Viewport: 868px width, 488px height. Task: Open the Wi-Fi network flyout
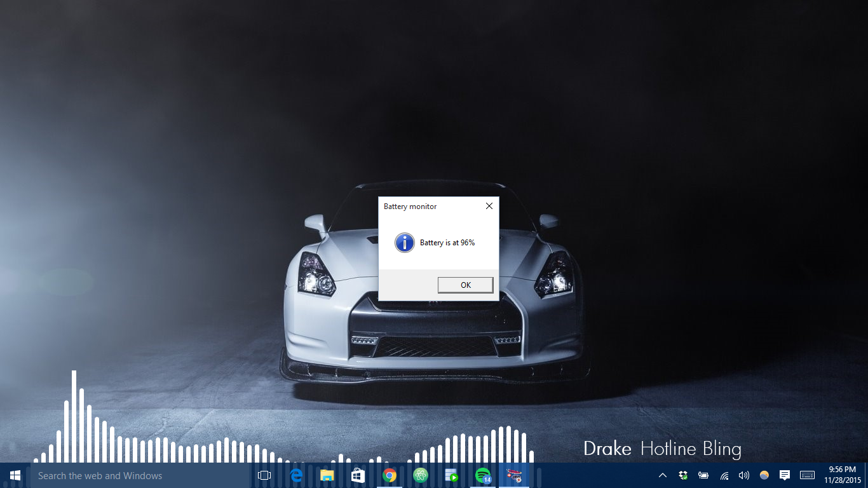click(724, 475)
